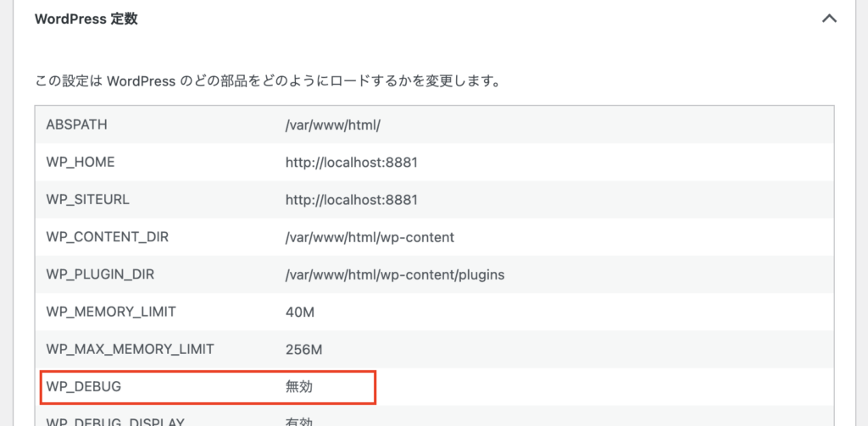This screenshot has width=868, height=426.
Task: Select the WP_HOME http://localhost:8881 value
Action: pyautogui.click(x=351, y=163)
